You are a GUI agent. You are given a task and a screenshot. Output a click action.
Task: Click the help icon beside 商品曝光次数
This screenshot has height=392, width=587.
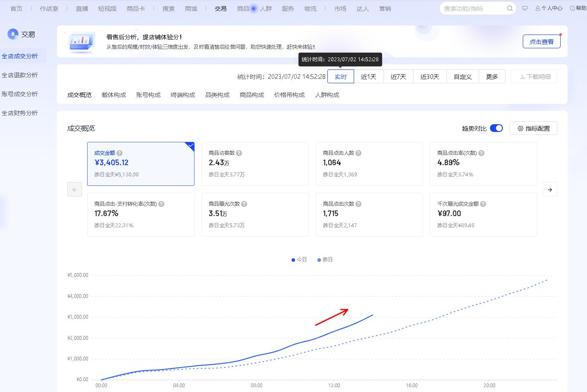(x=244, y=203)
